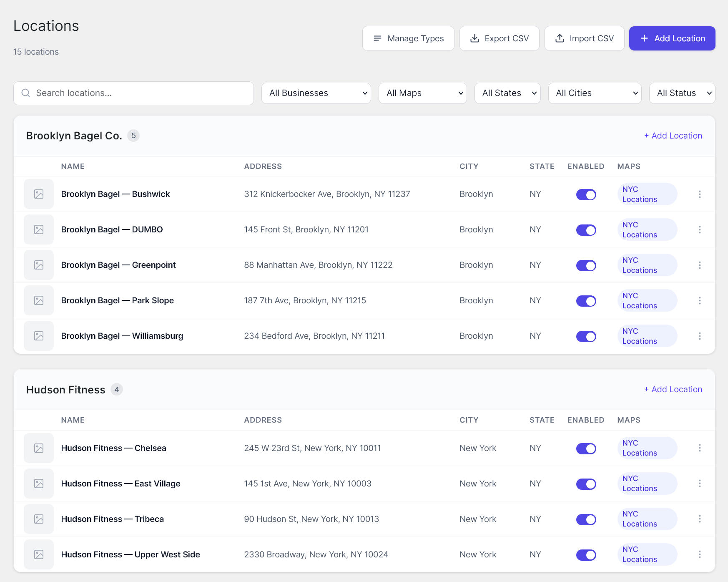Disable Hudson Fitness — Chelsea location
This screenshot has height=582, width=728.
[586, 448]
